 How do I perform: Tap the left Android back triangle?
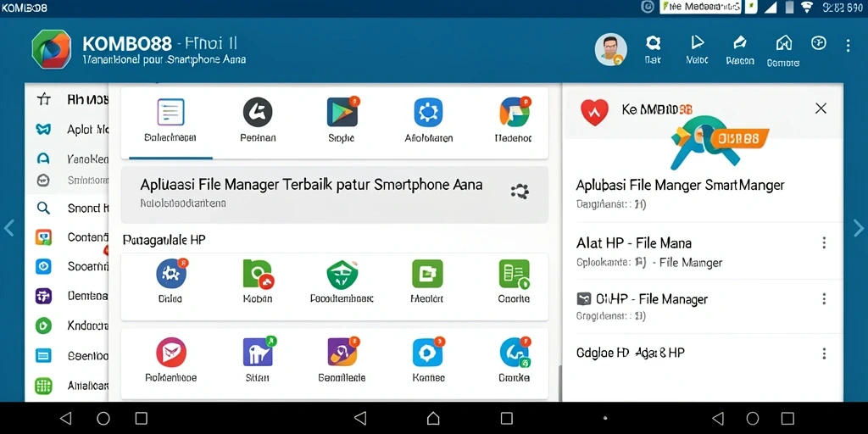pos(66,418)
